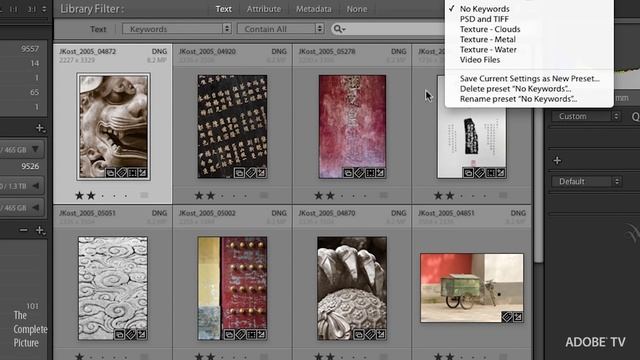Click keyword tag badge on JKost_2005_05002

click(x=241, y=335)
